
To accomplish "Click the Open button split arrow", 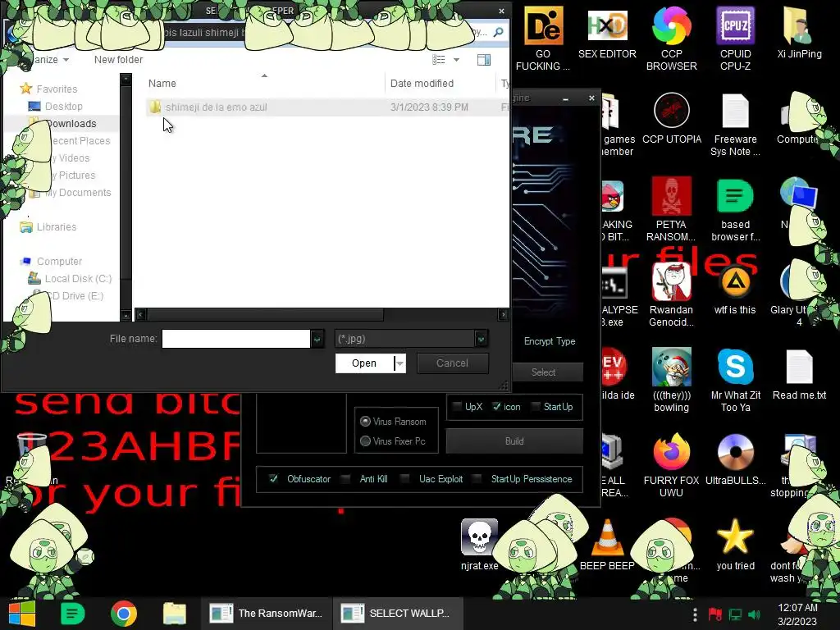I will point(399,363).
